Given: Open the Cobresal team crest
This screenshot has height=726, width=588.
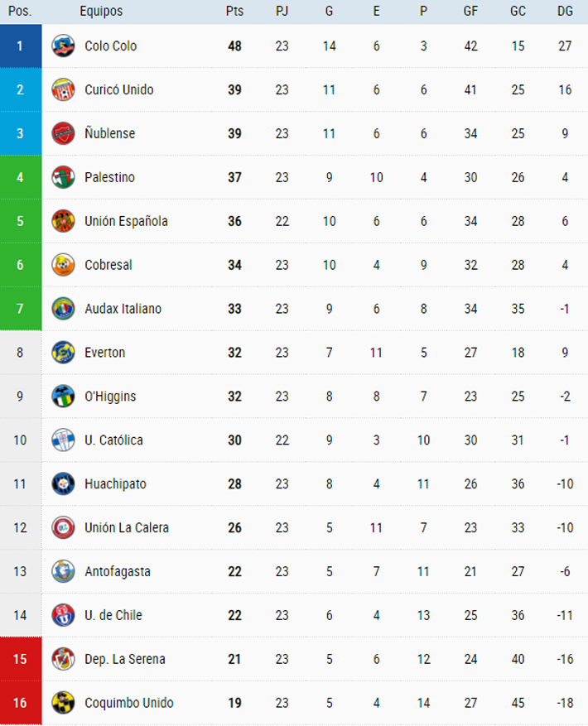Looking at the screenshot, I should click(x=63, y=265).
